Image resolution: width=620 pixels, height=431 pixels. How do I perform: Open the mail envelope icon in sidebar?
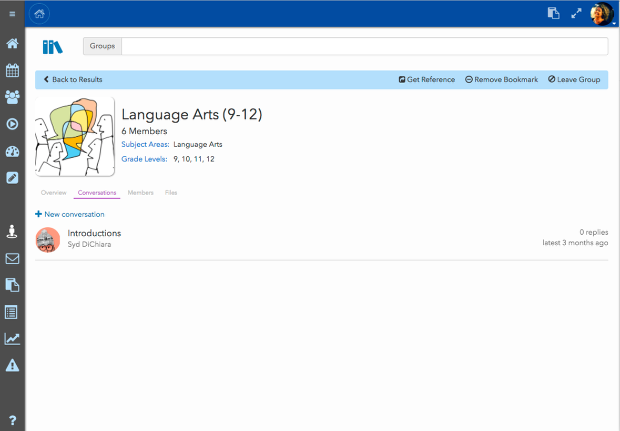pos(12,259)
